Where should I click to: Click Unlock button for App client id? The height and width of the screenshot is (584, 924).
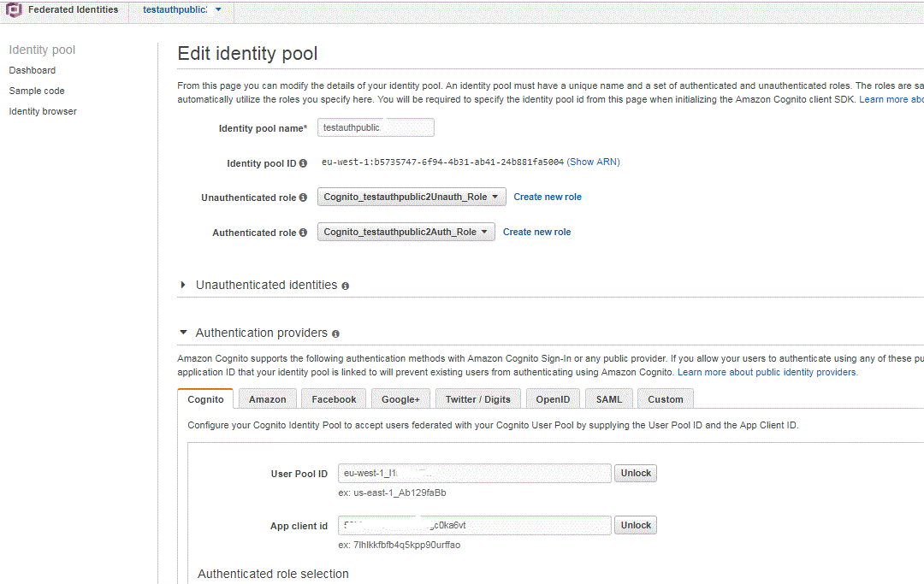[x=636, y=525]
